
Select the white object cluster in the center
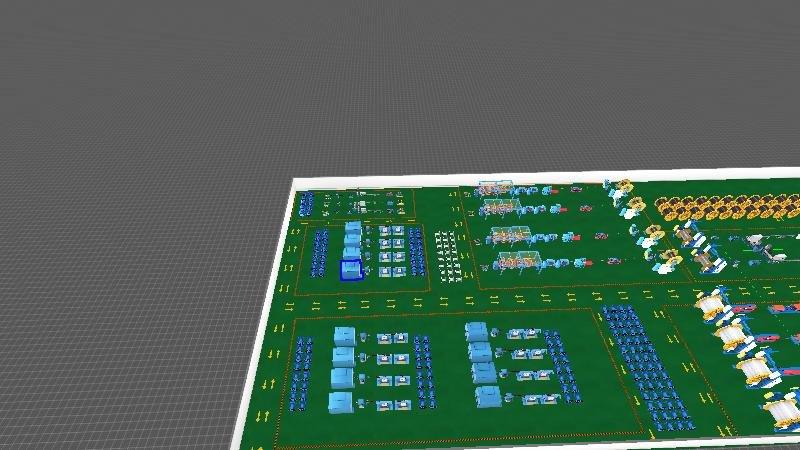point(450,255)
